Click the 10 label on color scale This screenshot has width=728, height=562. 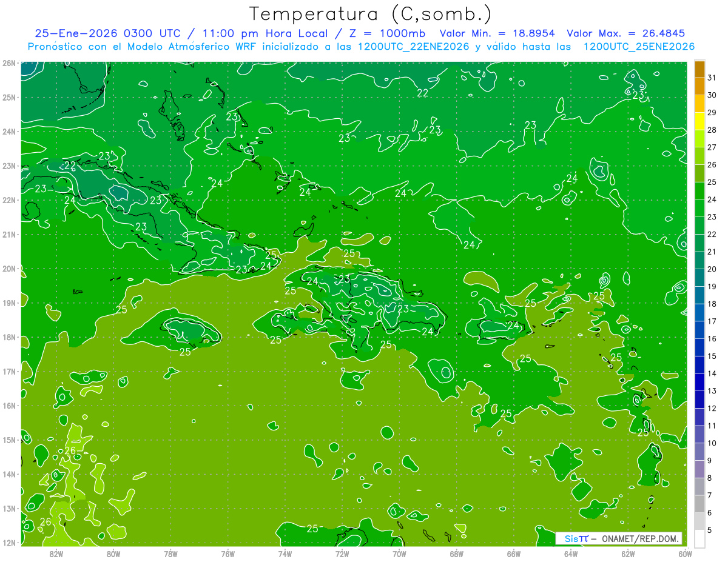(x=712, y=443)
